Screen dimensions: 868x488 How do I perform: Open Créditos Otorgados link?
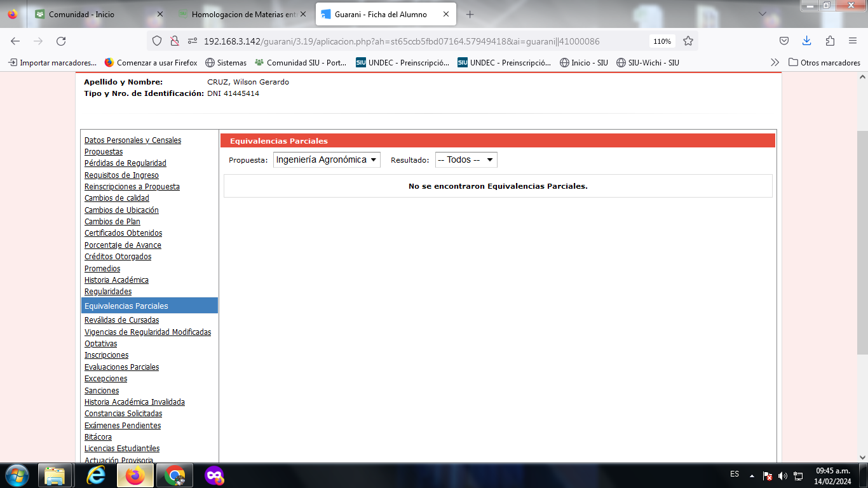click(x=118, y=256)
